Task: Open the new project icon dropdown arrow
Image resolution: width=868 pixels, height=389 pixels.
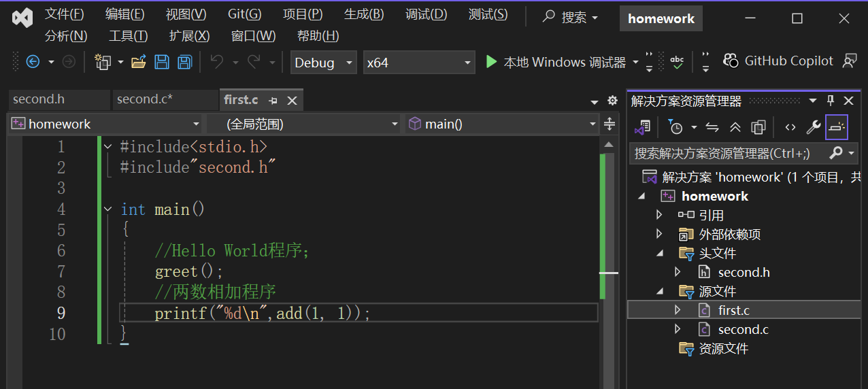Action: point(120,63)
